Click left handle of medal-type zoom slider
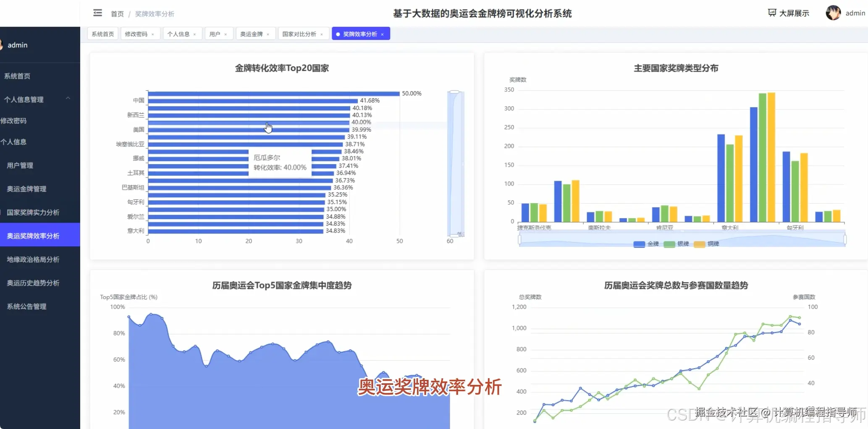The height and width of the screenshot is (429, 868). pyautogui.click(x=519, y=239)
